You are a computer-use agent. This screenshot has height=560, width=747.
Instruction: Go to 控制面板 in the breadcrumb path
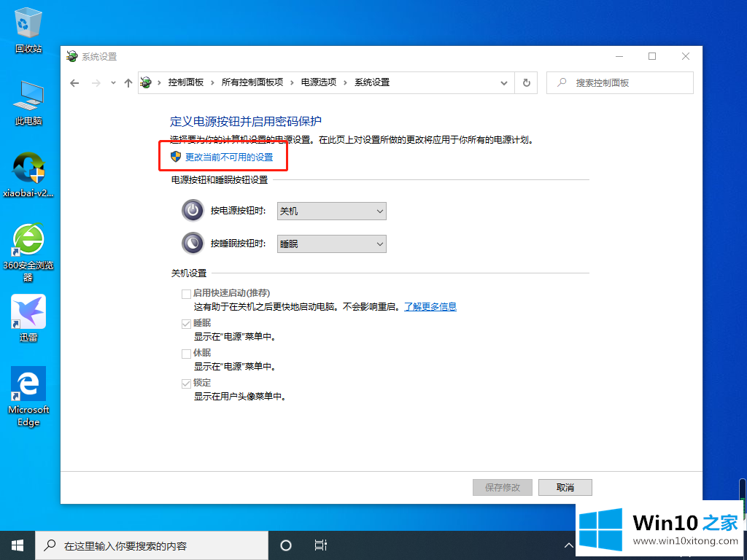pos(185,83)
